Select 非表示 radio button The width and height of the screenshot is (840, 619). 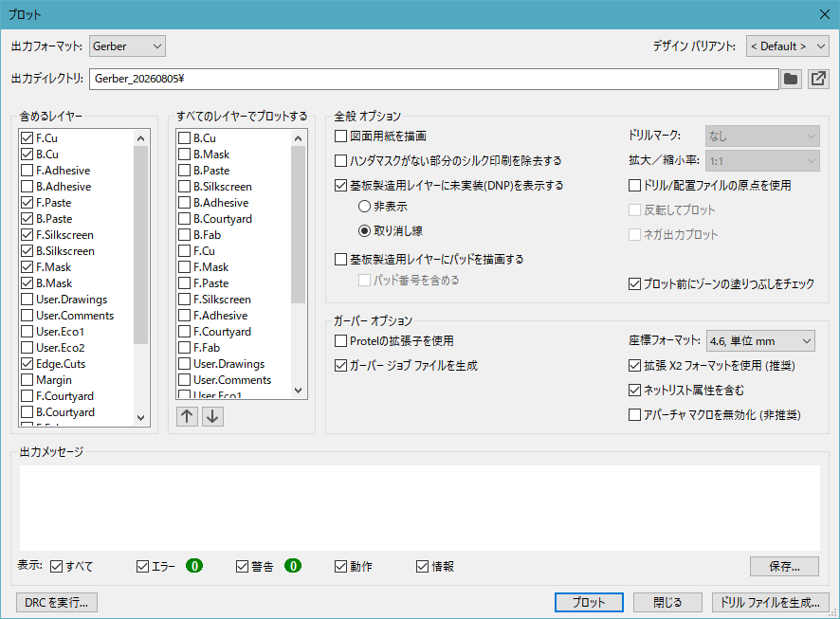[364, 206]
